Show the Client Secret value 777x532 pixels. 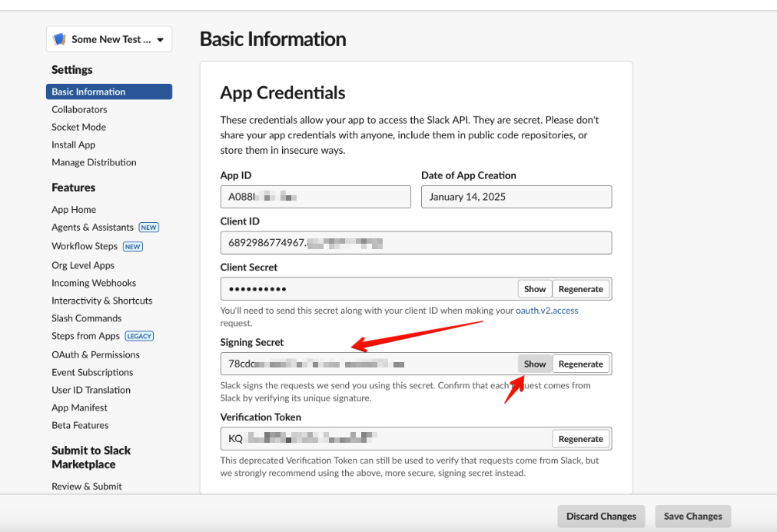coord(534,289)
